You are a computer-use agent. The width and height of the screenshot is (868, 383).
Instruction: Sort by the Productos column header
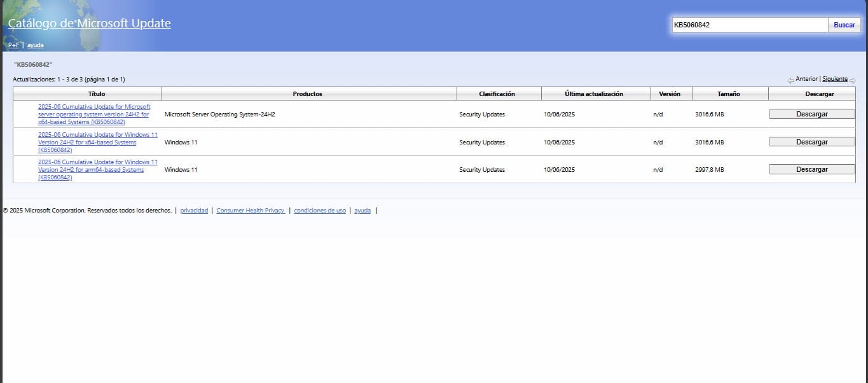[309, 94]
